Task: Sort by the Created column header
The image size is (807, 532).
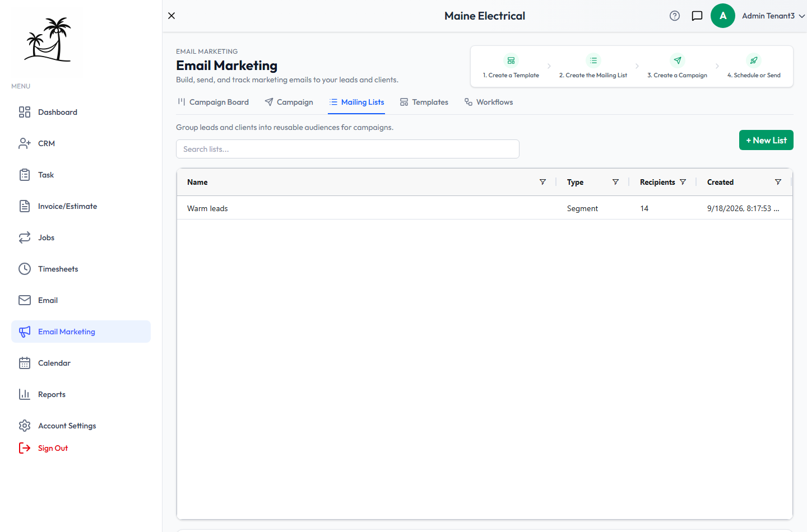Action: [720, 182]
